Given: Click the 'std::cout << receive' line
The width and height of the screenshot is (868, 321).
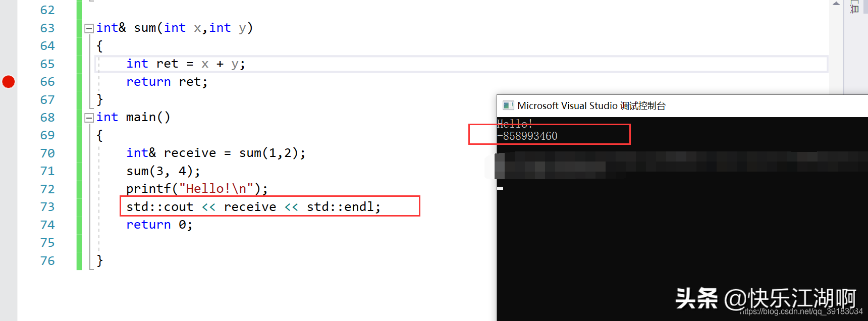Looking at the screenshot, I should (x=253, y=207).
